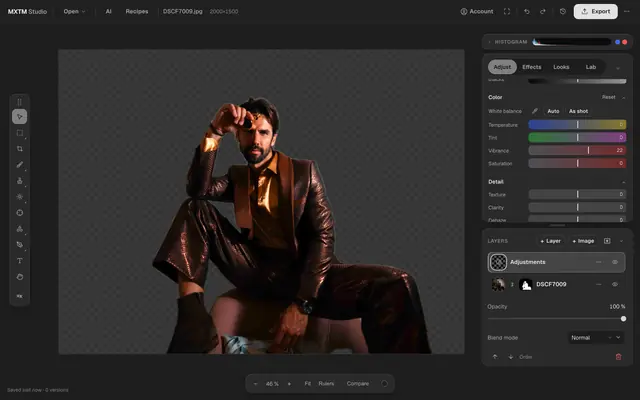Expand the Histogram panel
Image resolution: width=640 pixels, height=400 pixels.
click(x=489, y=42)
